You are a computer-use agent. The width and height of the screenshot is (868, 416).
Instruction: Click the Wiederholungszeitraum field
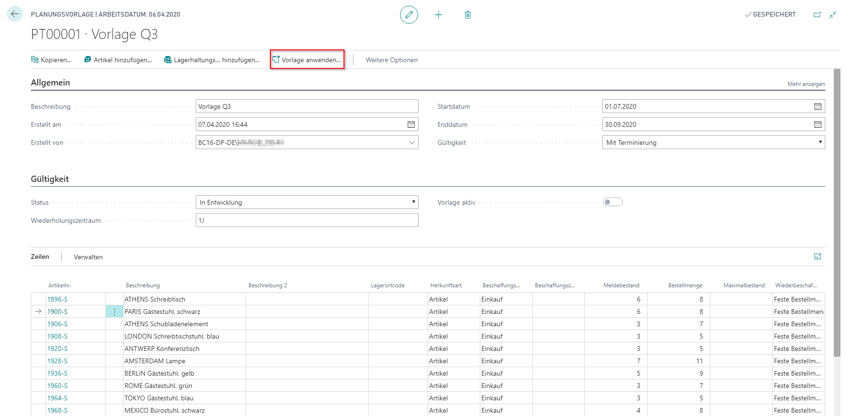tap(307, 220)
